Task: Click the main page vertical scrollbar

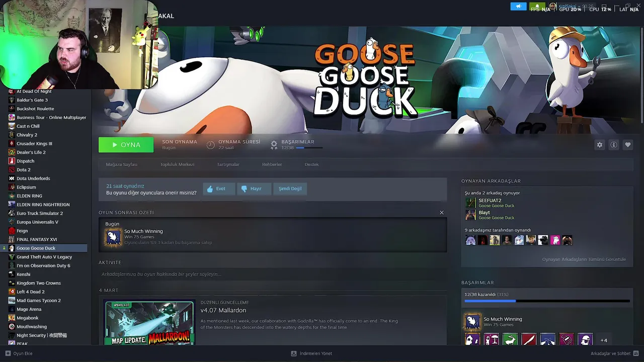Action: (x=641, y=75)
